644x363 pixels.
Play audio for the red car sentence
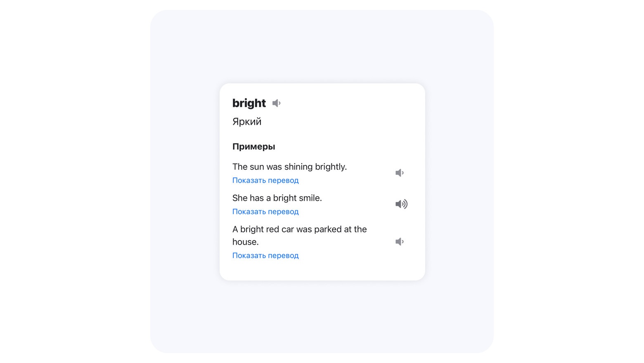click(x=399, y=242)
